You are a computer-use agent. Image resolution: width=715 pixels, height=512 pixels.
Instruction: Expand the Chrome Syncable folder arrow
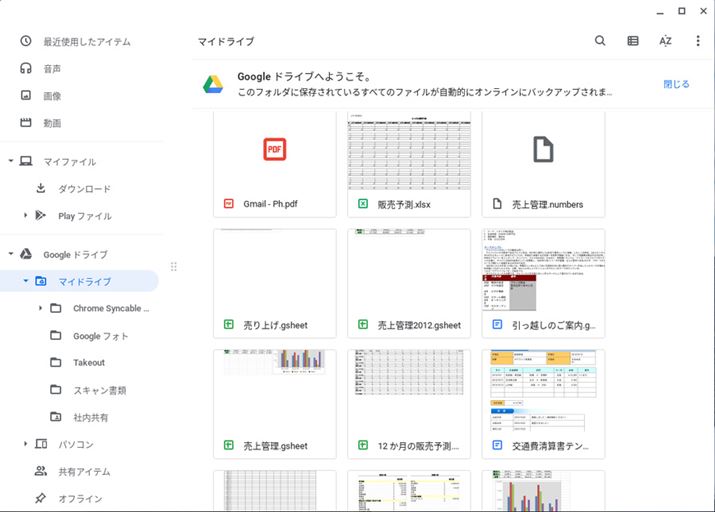point(40,308)
